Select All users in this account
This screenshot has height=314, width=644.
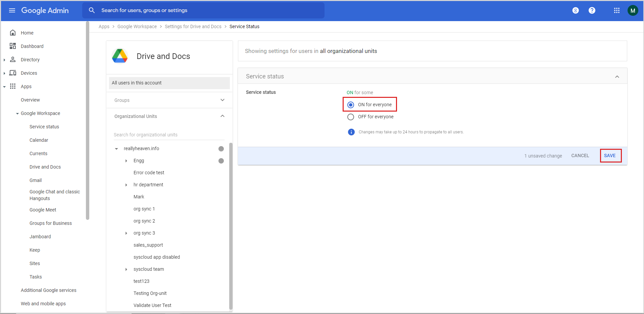(x=169, y=83)
